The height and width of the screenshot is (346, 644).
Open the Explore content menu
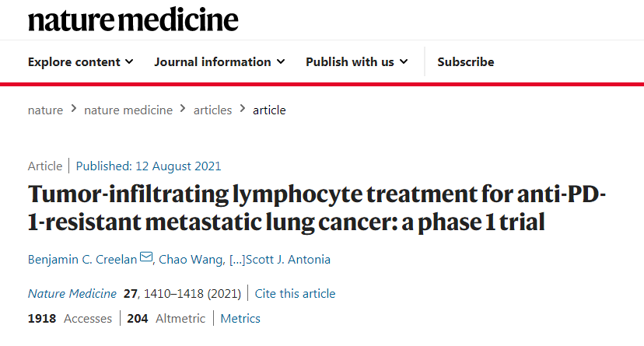click(81, 61)
